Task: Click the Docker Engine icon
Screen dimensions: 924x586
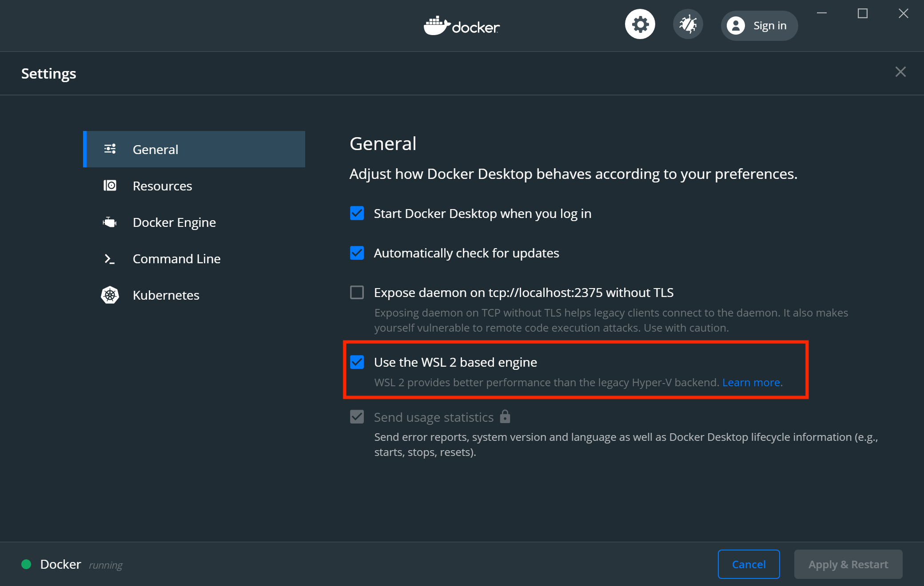Action: tap(110, 222)
